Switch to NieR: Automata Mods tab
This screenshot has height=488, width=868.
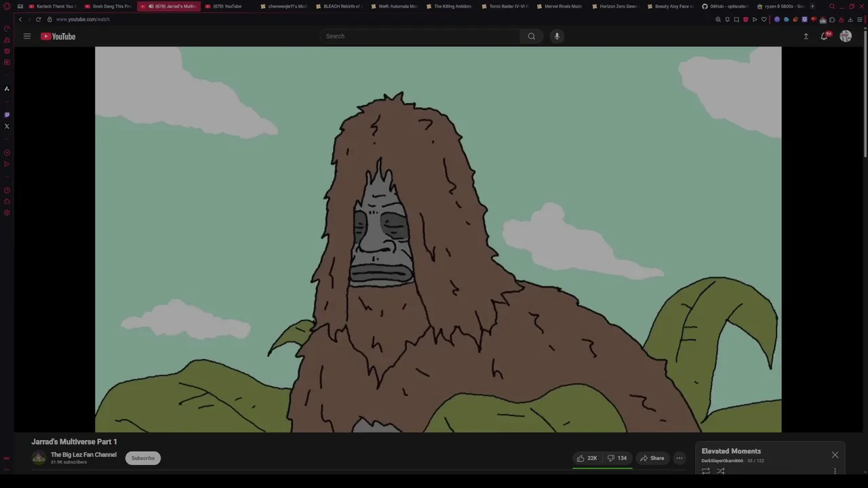click(394, 6)
